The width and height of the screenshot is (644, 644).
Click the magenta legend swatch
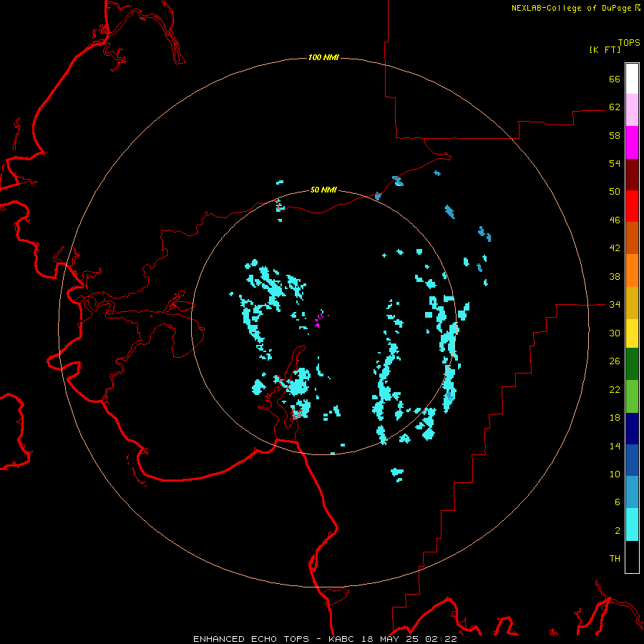tap(632, 142)
